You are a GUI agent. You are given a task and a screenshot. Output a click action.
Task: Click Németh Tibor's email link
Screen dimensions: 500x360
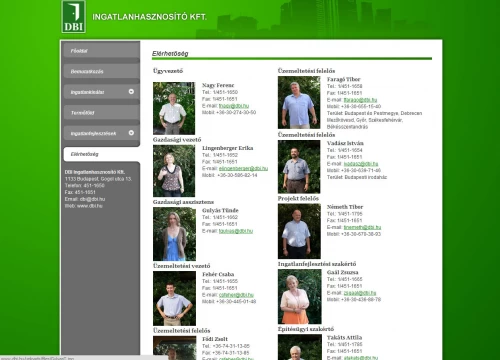click(362, 227)
